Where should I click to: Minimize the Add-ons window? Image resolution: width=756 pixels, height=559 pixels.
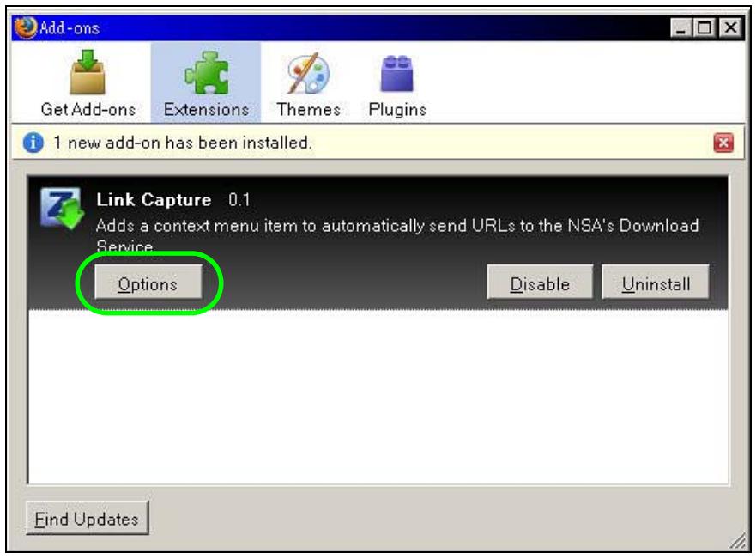[680, 28]
